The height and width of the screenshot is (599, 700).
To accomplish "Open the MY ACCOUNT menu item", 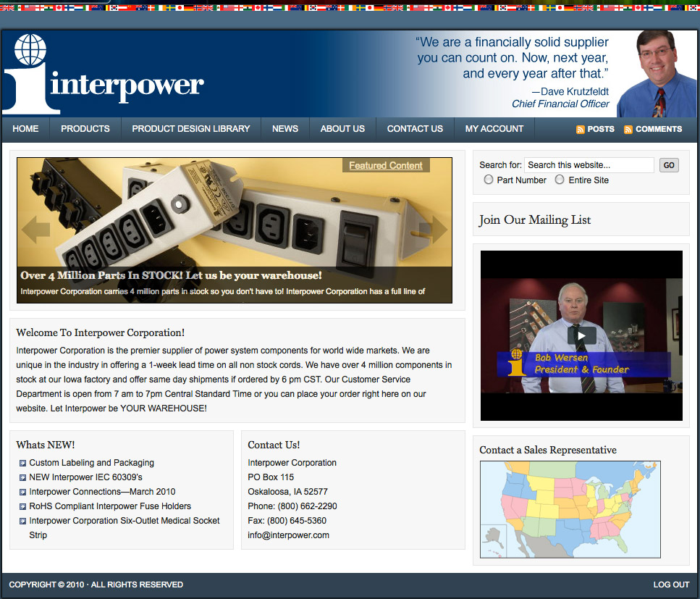I will (494, 129).
